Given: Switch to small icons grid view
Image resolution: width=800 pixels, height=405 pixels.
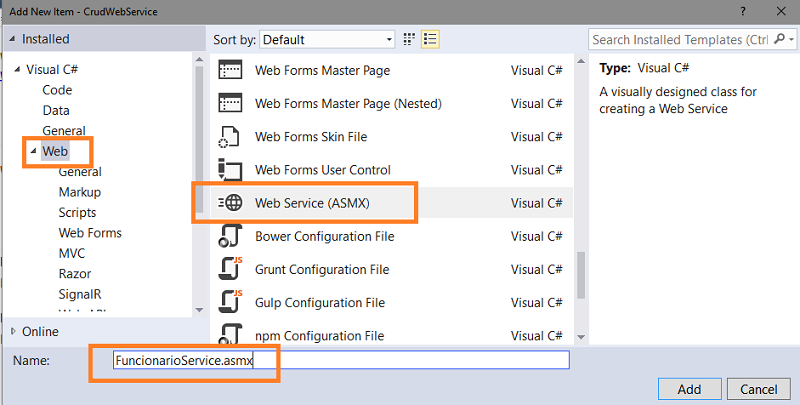Looking at the screenshot, I should pyautogui.click(x=409, y=39).
